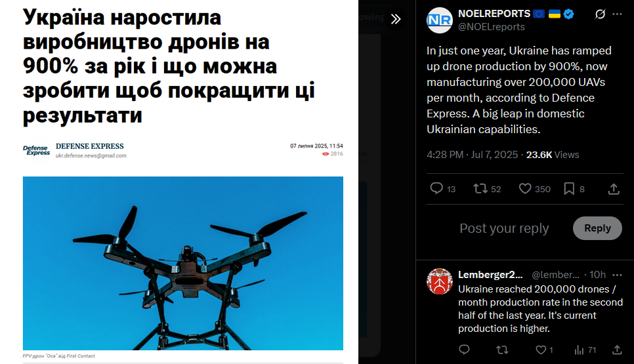Repost the Lemberger reply
The height and width of the screenshot is (364, 634).
coord(502,350)
